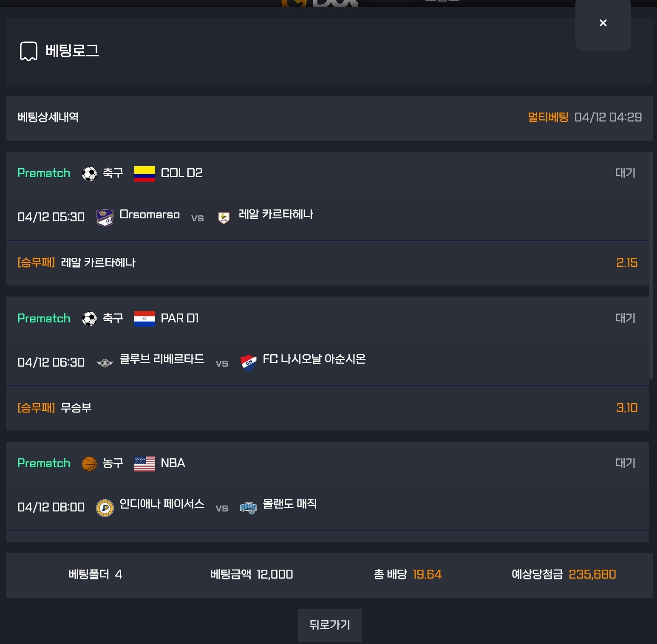Viewport: 657px width, 644px height.
Task: Click the 예상당첨금 235,680 amount
Action: pos(592,574)
